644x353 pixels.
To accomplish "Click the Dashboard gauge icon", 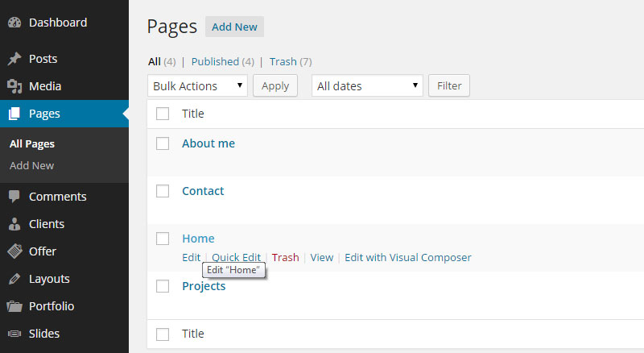I will pyautogui.click(x=14, y=23).
